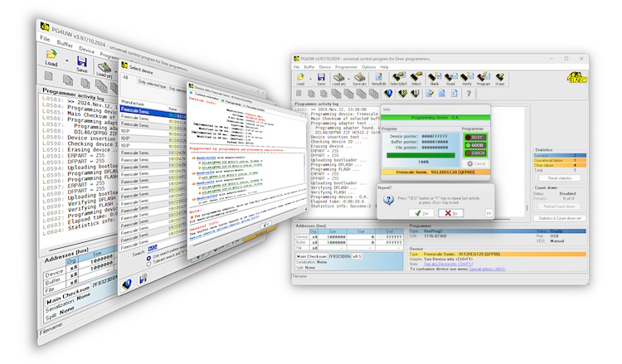Click the Read device icon

[450, 77]
